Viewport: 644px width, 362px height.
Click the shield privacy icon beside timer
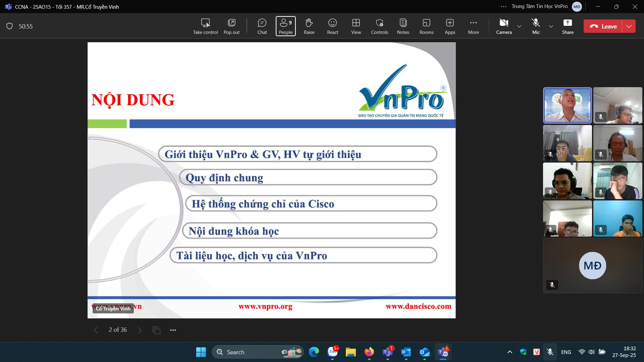click(x=10, y=26)
